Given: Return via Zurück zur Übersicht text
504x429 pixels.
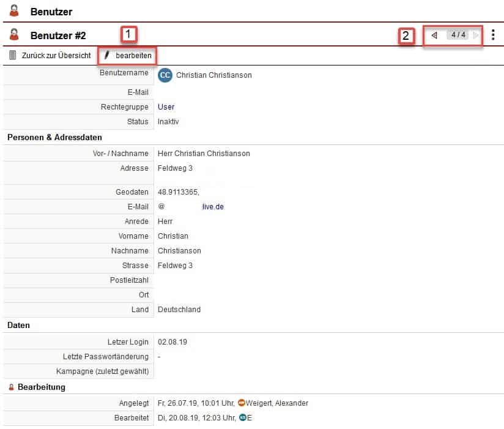Looking at the screenshot, I should 56,56.
